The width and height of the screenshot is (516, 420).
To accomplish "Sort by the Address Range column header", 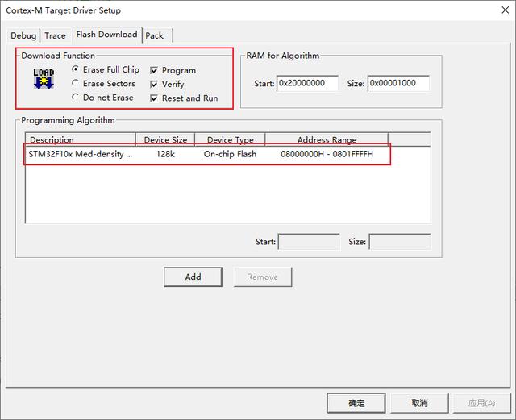I will 327,140.
